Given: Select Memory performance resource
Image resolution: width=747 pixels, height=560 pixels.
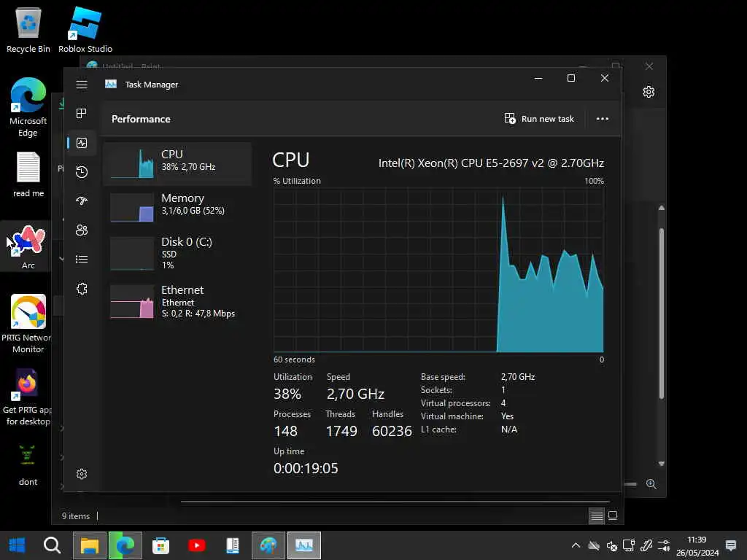Looking at the screenshot, I should (178, 207).
